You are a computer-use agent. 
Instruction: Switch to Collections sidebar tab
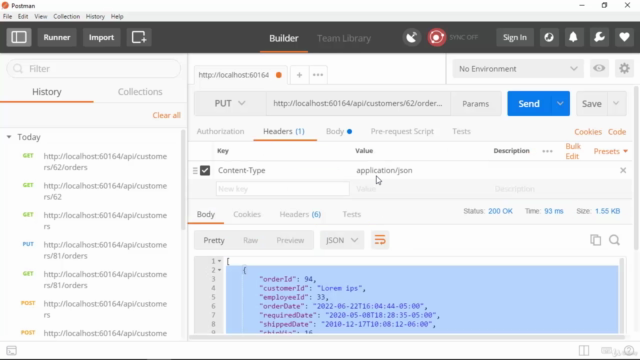tap(140, 91)
